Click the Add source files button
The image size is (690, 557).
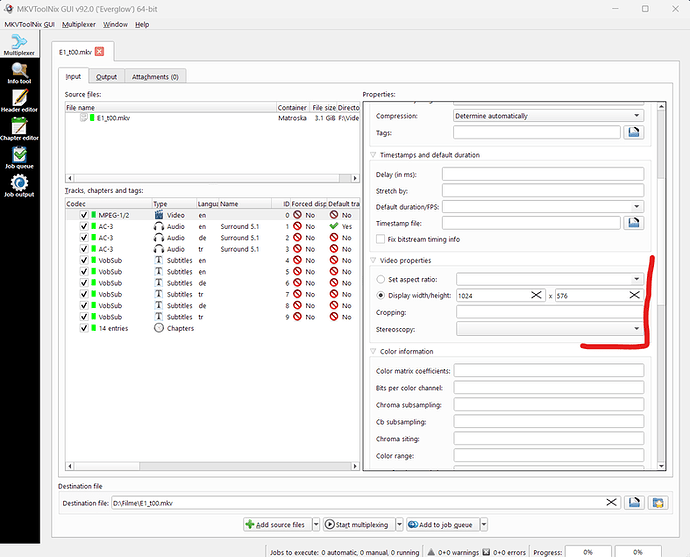pos(277,524)
